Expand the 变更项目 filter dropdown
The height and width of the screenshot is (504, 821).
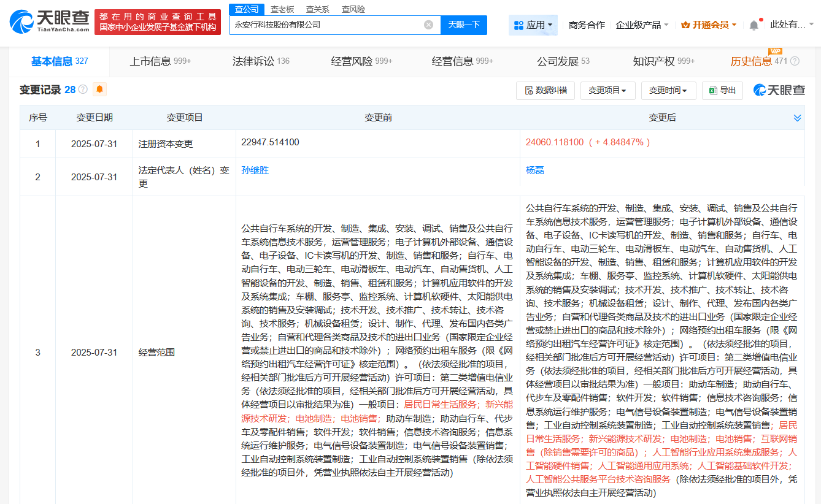(607, 90)
